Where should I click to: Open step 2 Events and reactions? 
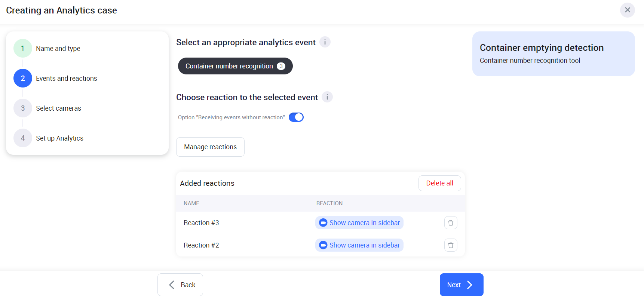click(66, 79)
